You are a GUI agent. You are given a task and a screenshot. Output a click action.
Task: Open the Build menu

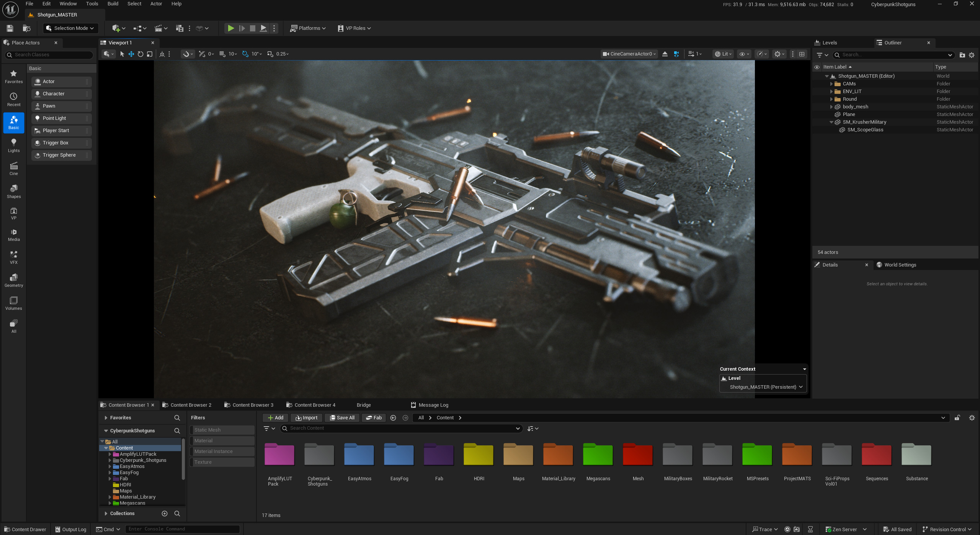click(113, 3)
